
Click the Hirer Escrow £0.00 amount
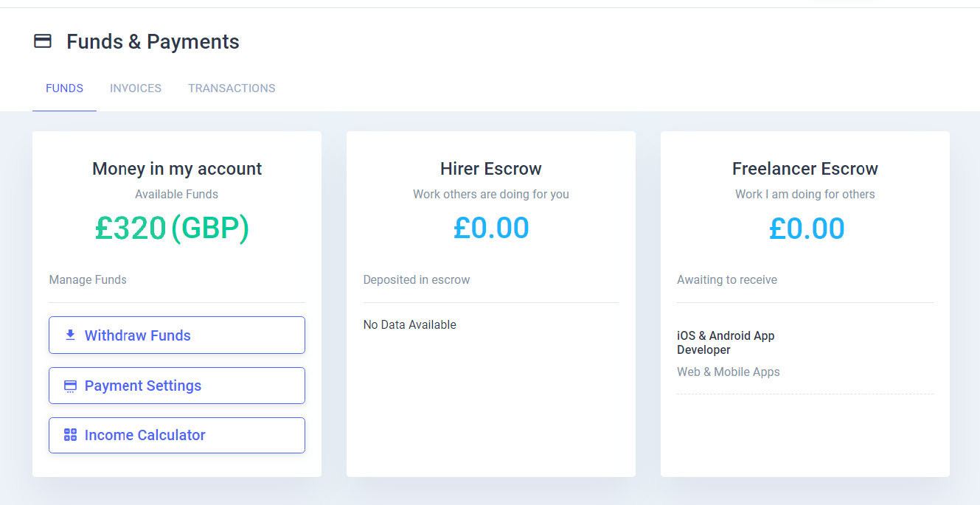click(491, 229)
